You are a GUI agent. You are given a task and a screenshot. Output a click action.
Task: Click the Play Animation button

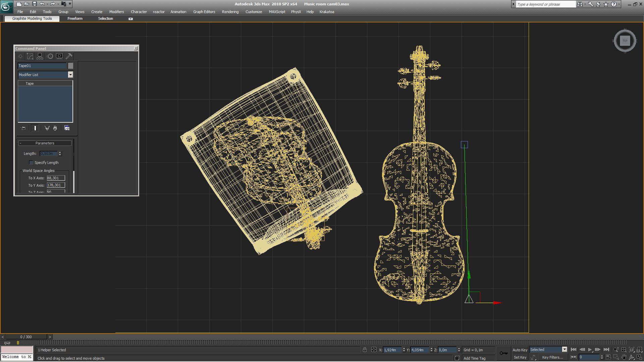(590, 350)
